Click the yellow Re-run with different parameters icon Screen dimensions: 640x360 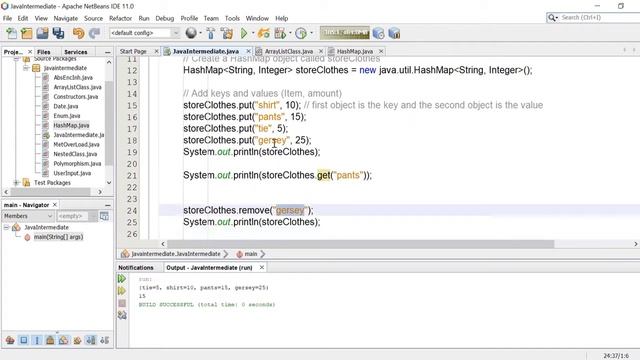pyautogui.click(x=122, y=291)
